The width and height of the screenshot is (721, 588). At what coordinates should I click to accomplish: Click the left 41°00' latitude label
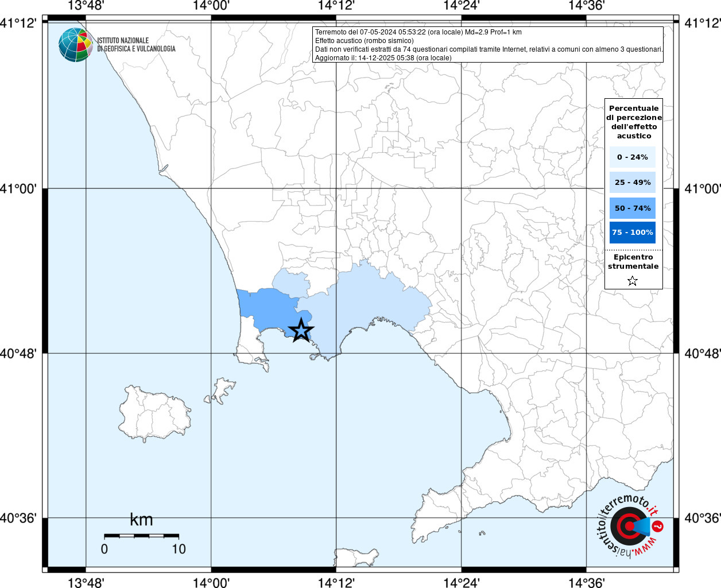[18, 188]
